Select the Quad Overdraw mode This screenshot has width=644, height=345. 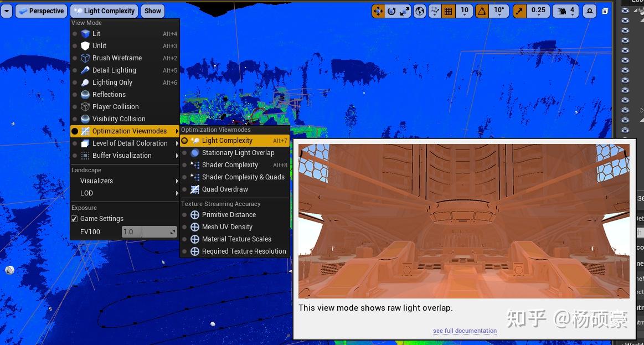pos(235,189)
